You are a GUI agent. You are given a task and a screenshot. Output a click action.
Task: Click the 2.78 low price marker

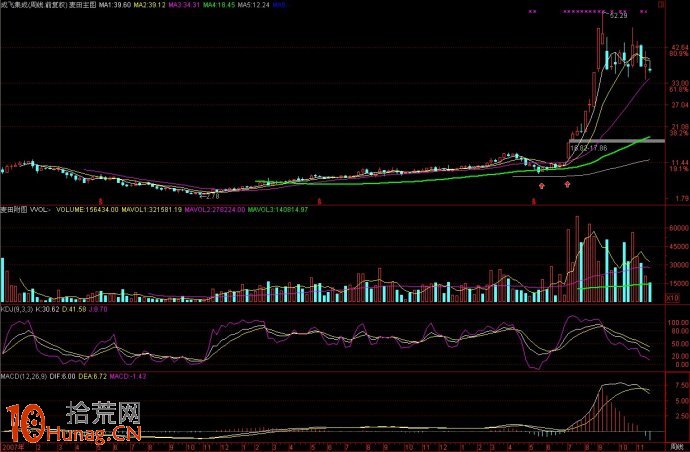211,196
